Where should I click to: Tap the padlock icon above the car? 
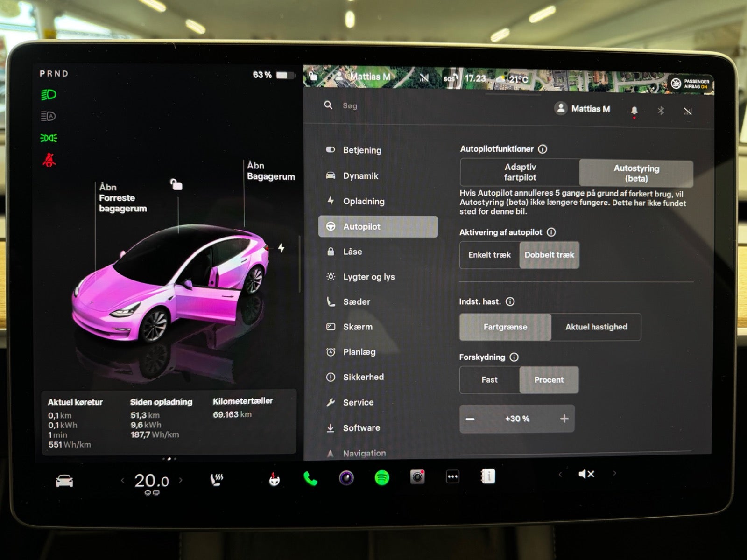pyautogui.click(x=176, y=184)
